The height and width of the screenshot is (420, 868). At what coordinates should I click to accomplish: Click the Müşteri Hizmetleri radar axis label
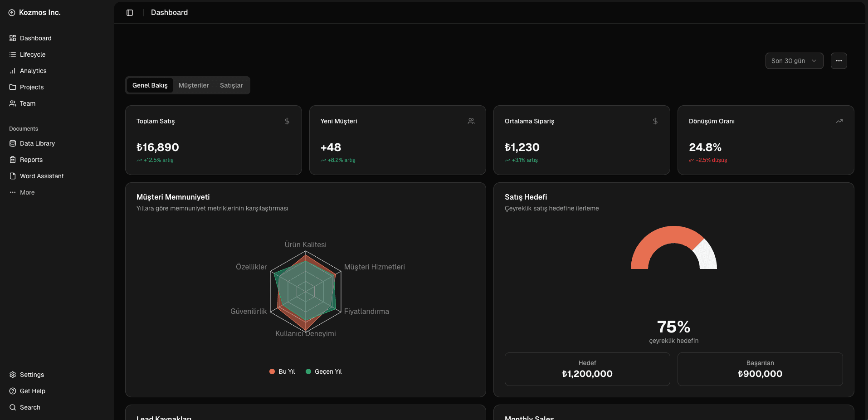pos(375,267)
